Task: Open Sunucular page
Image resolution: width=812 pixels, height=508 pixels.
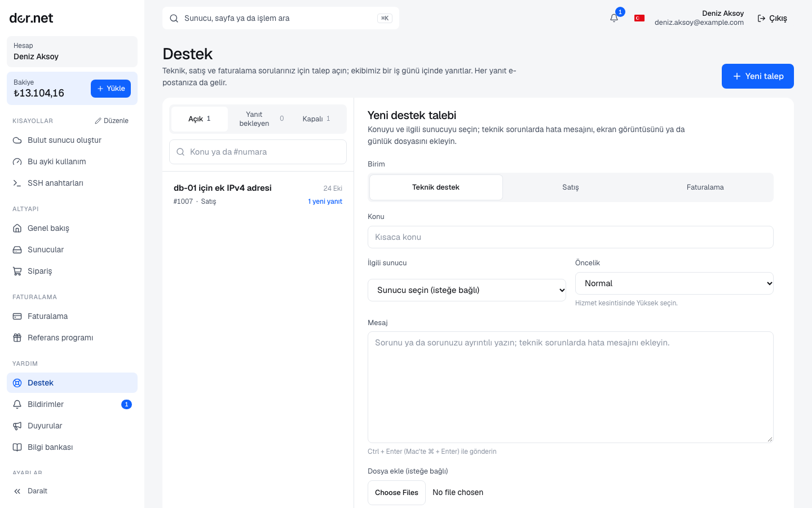Action: pyautogui.click(x=72, y=249)
